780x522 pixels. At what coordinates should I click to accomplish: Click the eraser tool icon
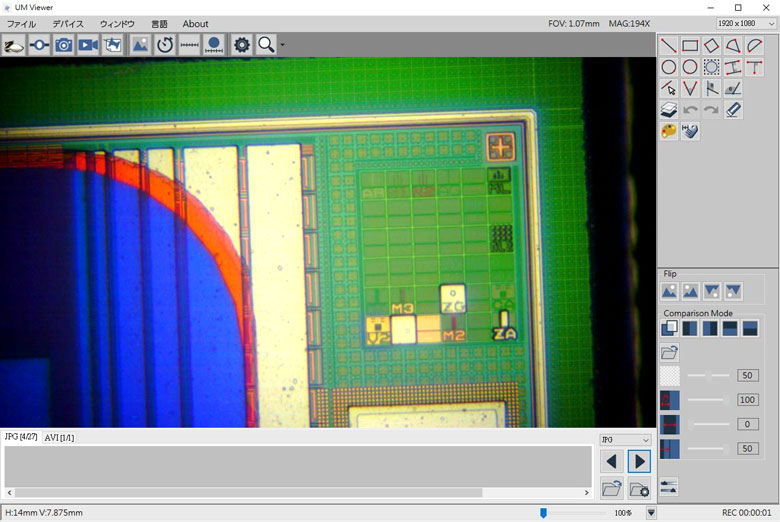[733, 109]
